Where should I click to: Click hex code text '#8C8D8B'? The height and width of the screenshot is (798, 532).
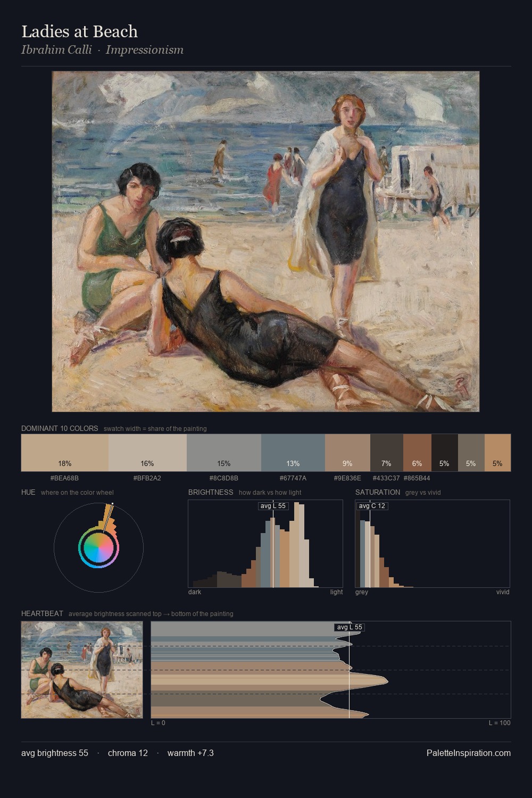(224, 478)
